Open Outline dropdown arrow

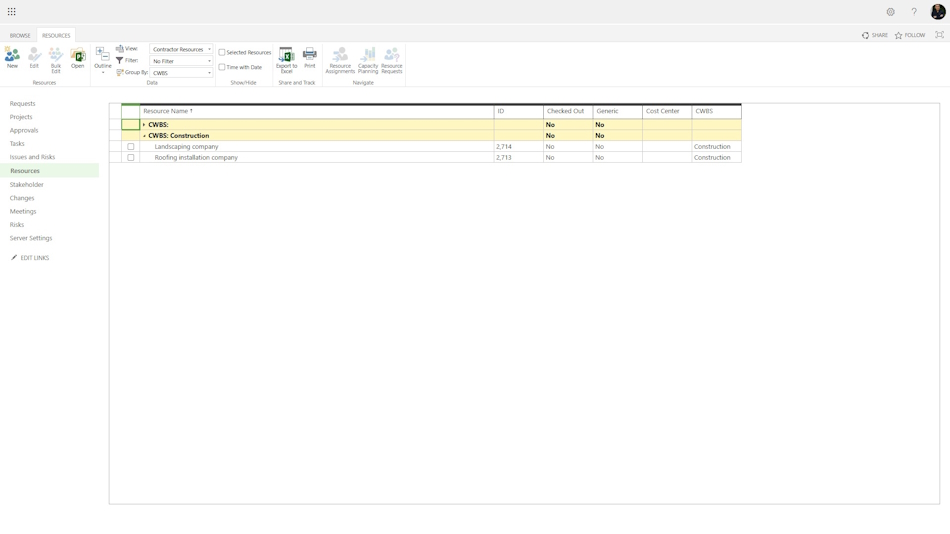tap(102, 73)
